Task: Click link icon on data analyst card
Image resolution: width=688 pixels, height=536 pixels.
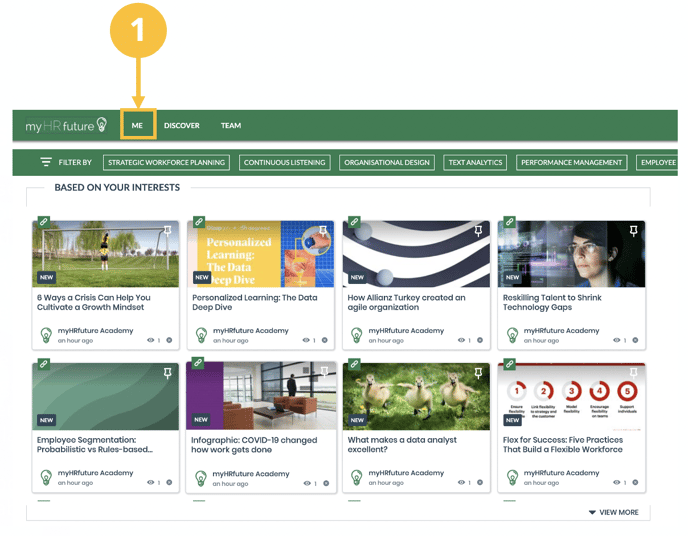Action: click(354, 364)
